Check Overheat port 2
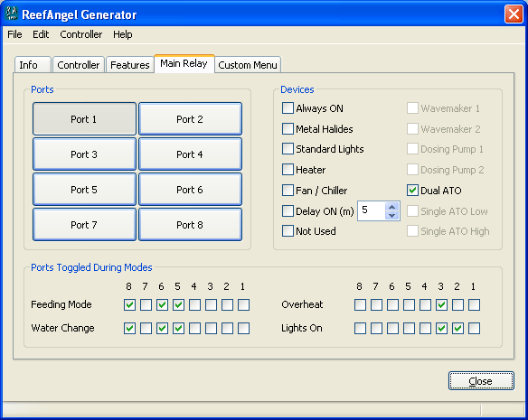The height and width of the screenshot is (420, 528). tap(457, 305)
